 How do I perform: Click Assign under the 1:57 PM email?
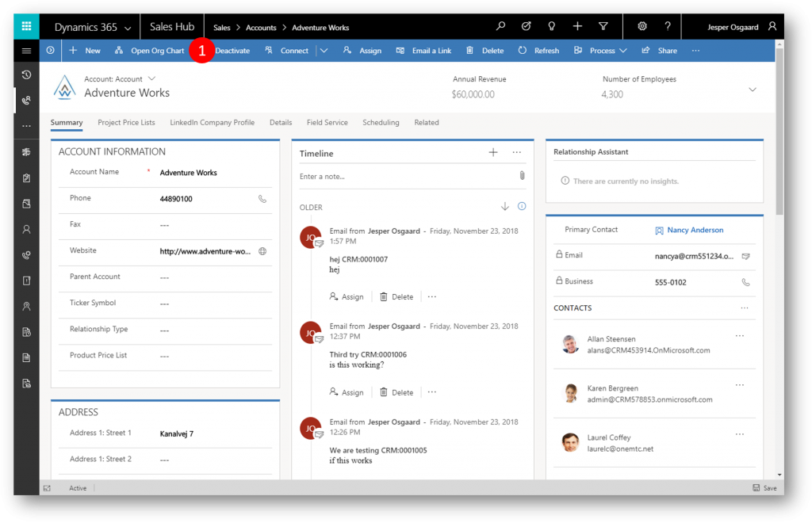347,297
